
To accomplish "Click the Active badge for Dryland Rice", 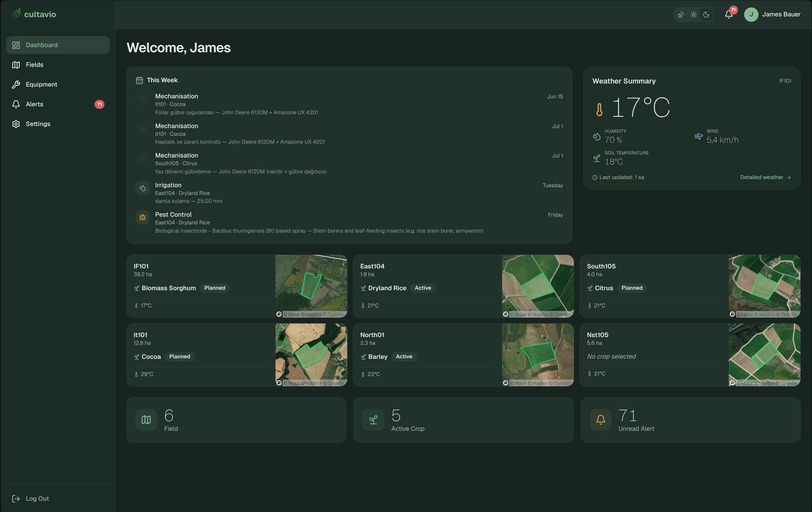I will [423, 288].
